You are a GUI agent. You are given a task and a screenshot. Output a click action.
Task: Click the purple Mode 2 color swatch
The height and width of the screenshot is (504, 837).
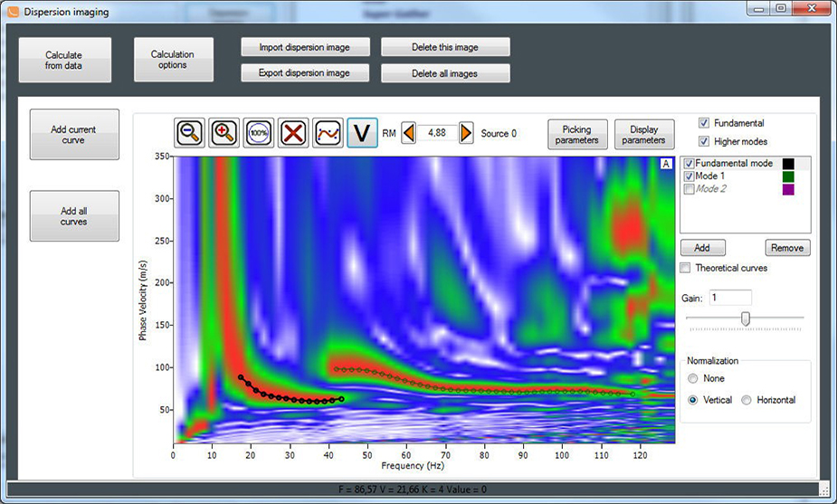(789, 189)
